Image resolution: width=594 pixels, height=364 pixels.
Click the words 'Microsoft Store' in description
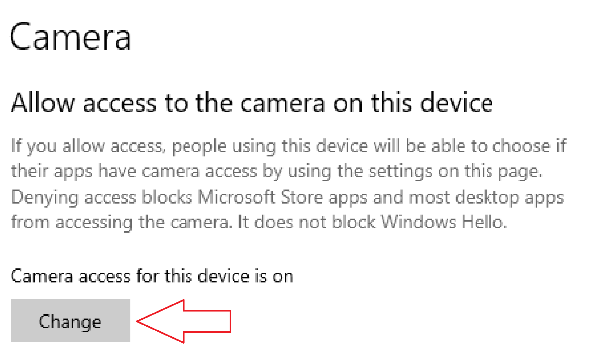pyautogui.click(x=260, y=197)
